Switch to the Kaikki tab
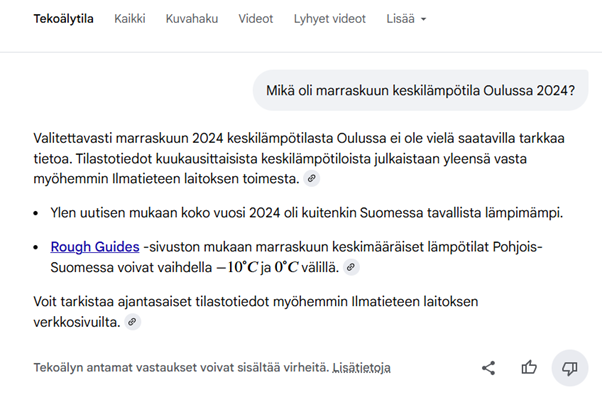This screenshot has width=602, height=417. click(x=130, y=19)
